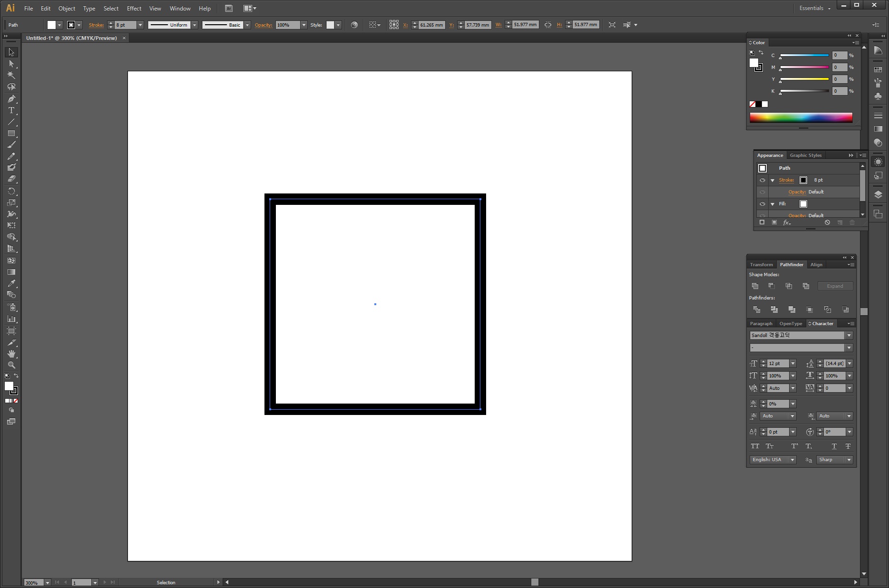Collapse Stroke attribute triangle in Appearance
889x588 pixels.
coord(772,181)
